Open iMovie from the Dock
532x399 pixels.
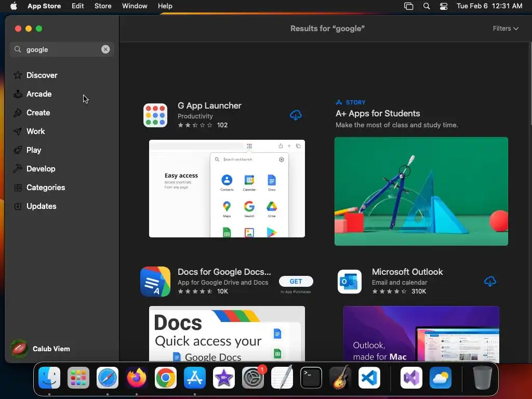point(224,378)
